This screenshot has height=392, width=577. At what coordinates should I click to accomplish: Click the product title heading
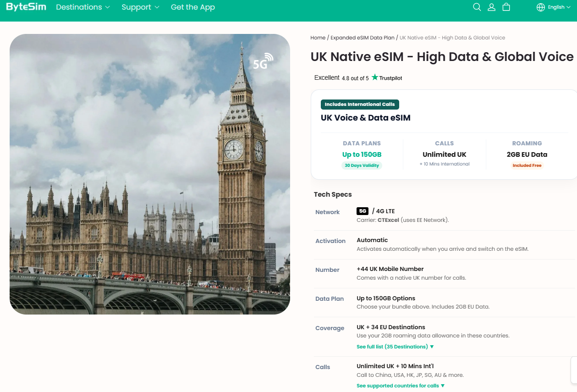point(442,57)
